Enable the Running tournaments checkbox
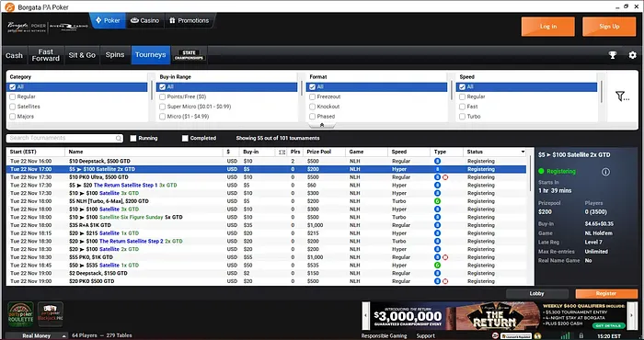Image resolution: width=644 pixels, height=340 pixels. pyautogui.click(x=133, y=138)
